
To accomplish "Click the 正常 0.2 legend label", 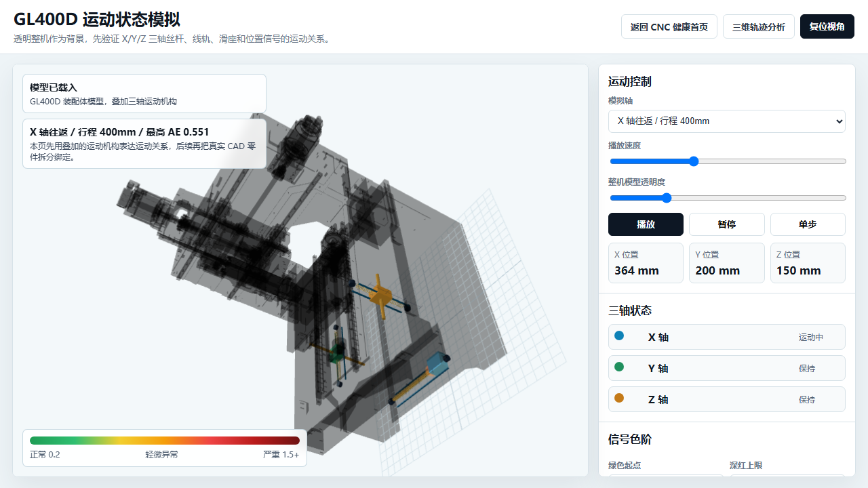I will coord(45,455).
